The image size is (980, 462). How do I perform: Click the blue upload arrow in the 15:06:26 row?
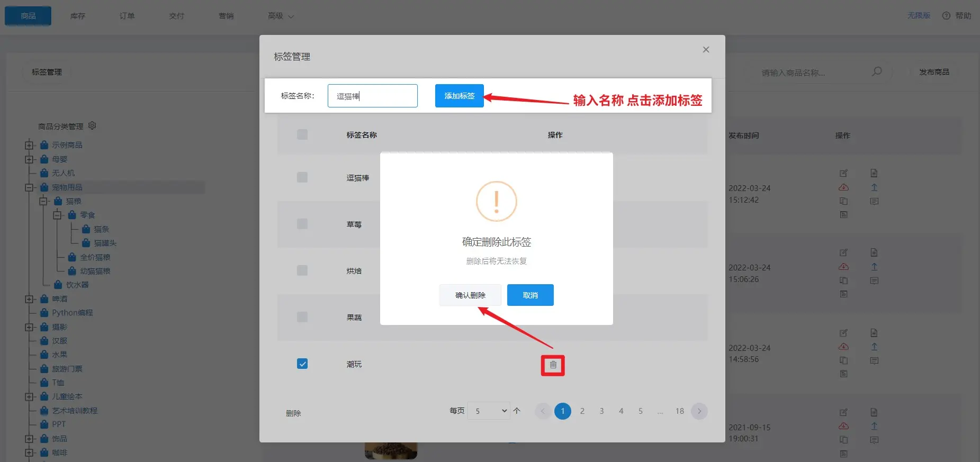874,267
